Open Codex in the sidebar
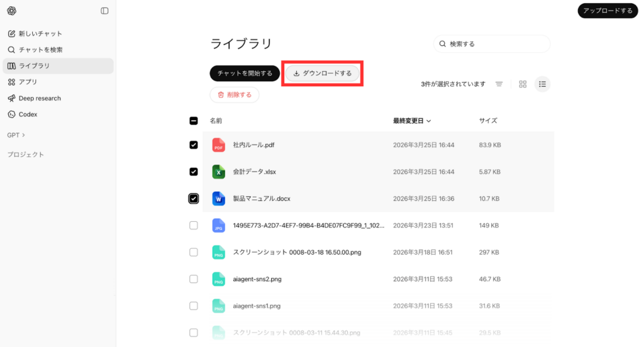Screen dimensions: 644x347 point(58,114)
